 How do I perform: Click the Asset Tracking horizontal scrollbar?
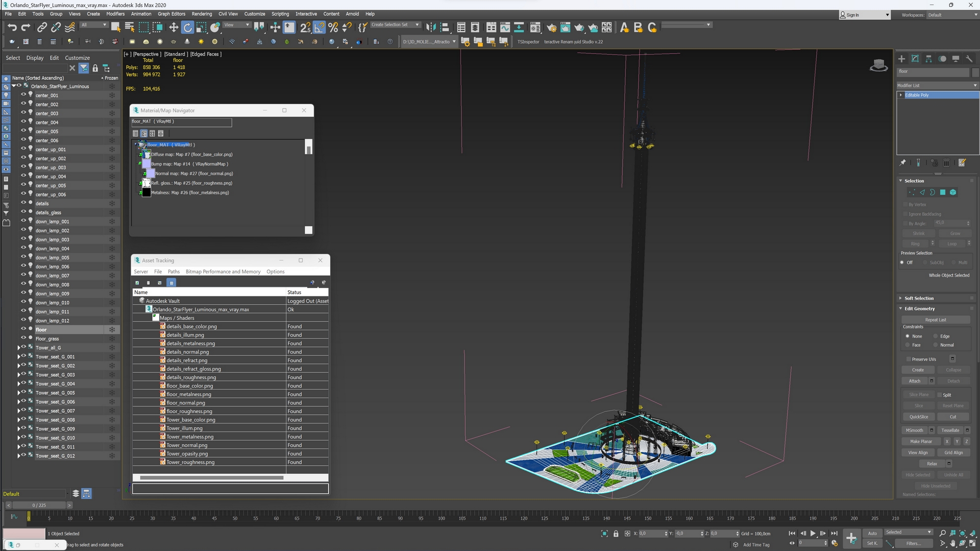point(211,478)
